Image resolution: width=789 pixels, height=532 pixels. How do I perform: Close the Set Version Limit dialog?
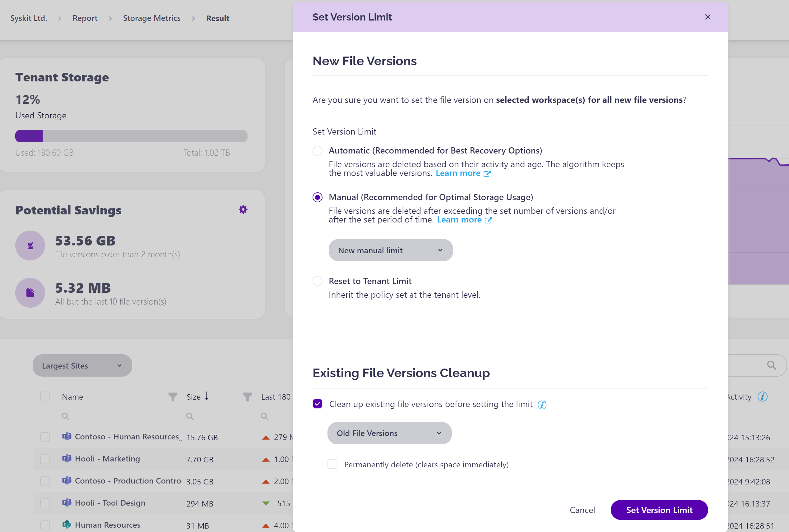coord(708,17)
